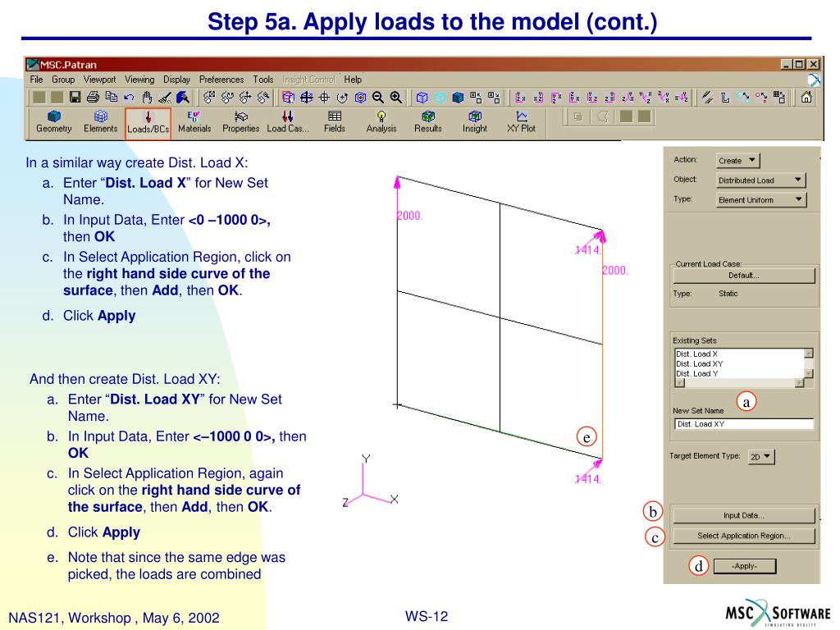Open the Action dropdown showing Create
Image resolution: width=840 pixels, height=630 pixels.
(737, 160)
